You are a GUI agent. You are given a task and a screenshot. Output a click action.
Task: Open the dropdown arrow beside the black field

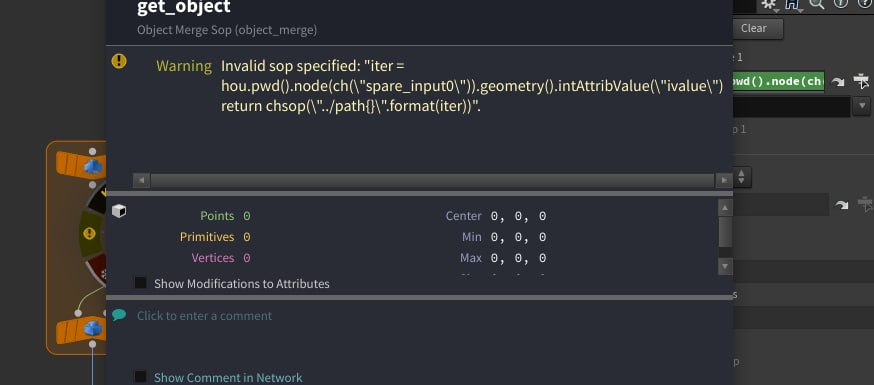click(862, 105)
